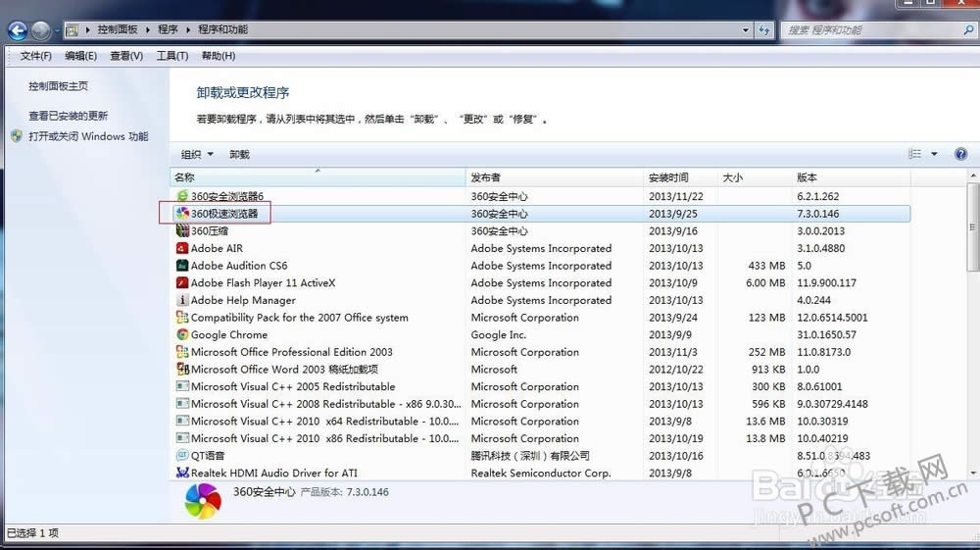Click the QT语音 program icon
This screenshot has height=550, width=980.
pyautogui.click(x=182, y=456)
